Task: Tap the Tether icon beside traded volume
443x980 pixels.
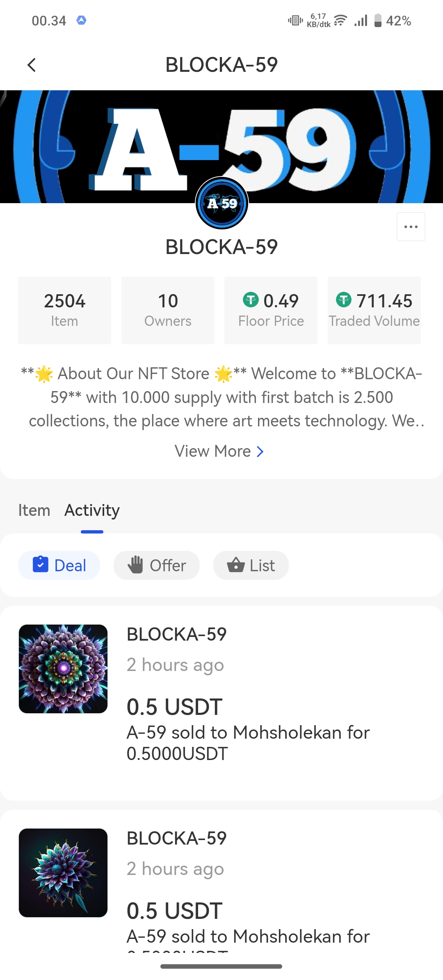Action: [344, 300]
